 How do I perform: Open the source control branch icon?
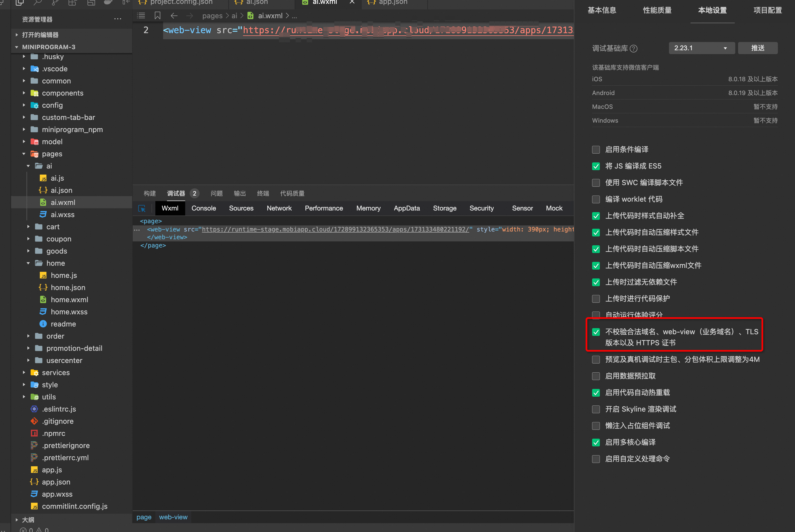tap(55, 3)
